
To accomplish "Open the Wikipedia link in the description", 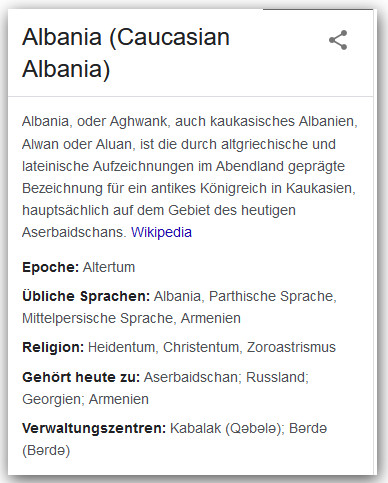I will (x=161, y=232).
